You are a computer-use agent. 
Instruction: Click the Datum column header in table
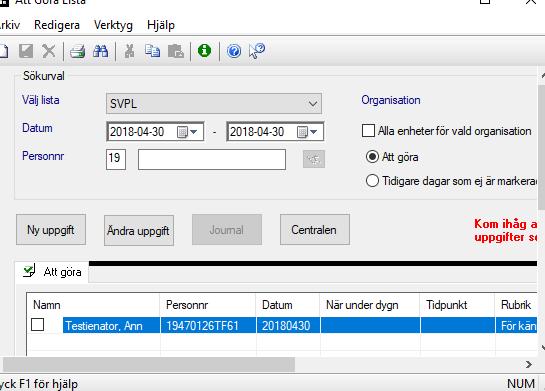(x=288, y=305)
